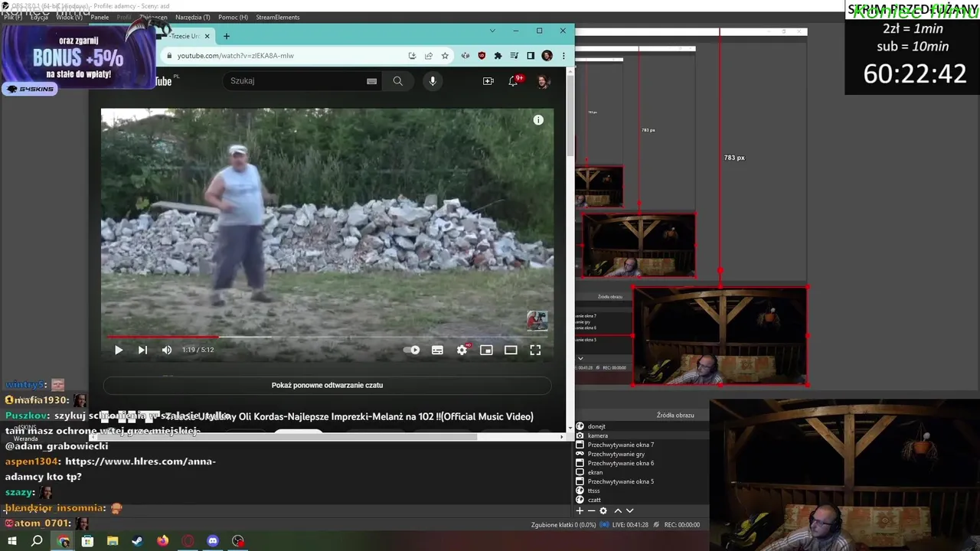Open Chrome profile avatar

pos(547,56)
